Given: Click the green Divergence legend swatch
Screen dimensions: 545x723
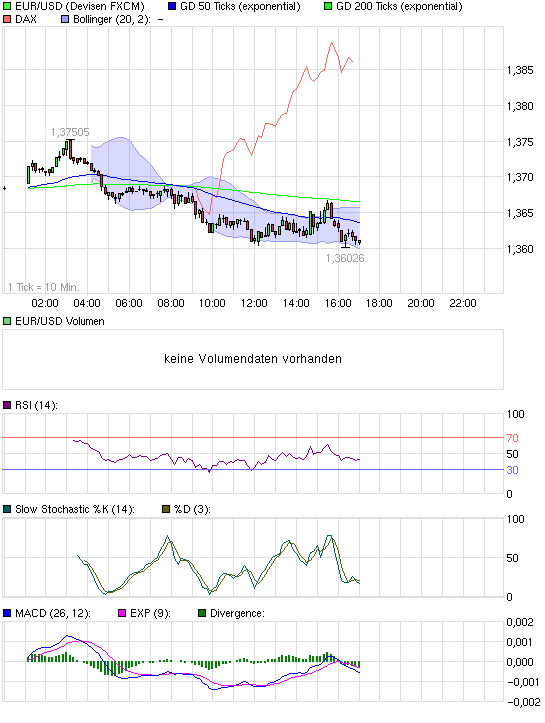Looking at the screenshot, I should [202, 613].
